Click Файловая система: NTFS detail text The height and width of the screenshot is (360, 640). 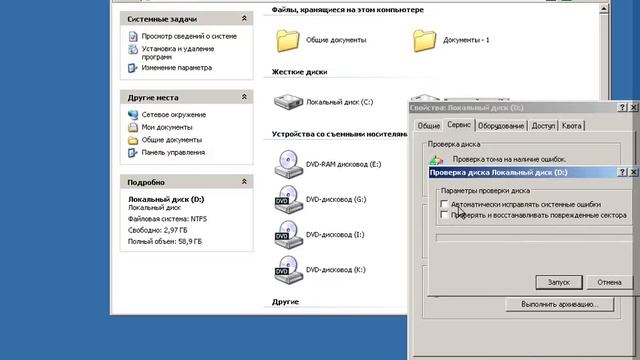click(x=167, y=219)
